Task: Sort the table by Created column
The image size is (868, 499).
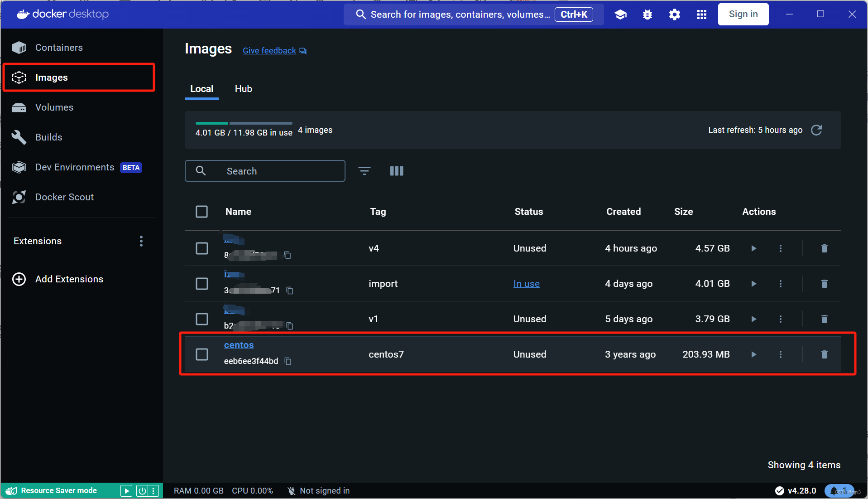Action: tap(623, 212)
